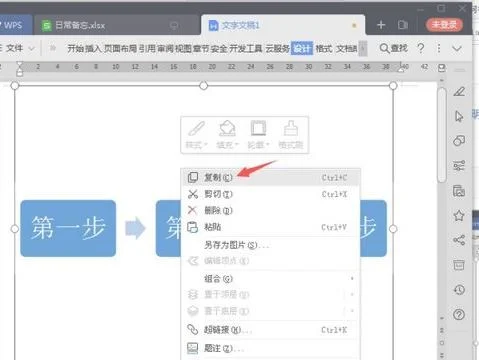Image resolution: width=479 pixels, height=360 pixels.
Task: Click the share icon in right sidebar
Action: pyautogui.click(x=459, y=240)
